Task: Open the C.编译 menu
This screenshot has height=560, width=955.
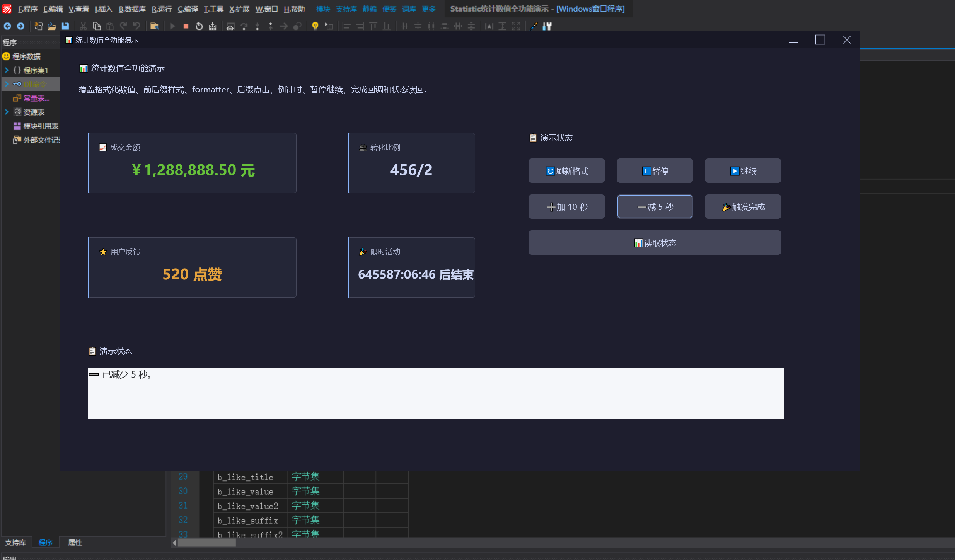Action: tap(188, 9)
